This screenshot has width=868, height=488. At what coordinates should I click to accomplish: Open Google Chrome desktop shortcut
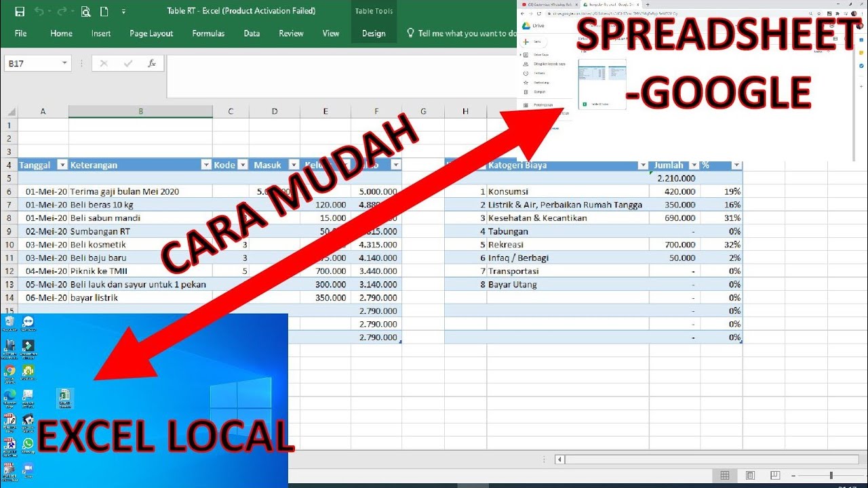point(9,371)
